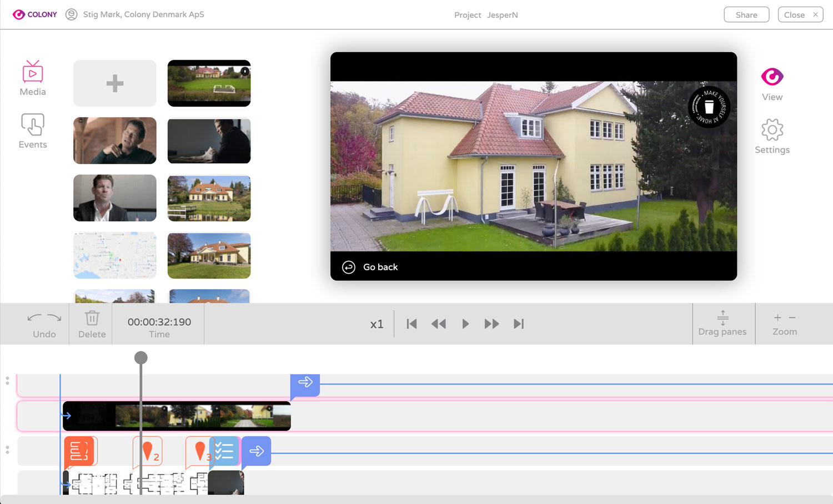Fast forward the preview
This screenshot has height=504, width=833.
[491, 324]
